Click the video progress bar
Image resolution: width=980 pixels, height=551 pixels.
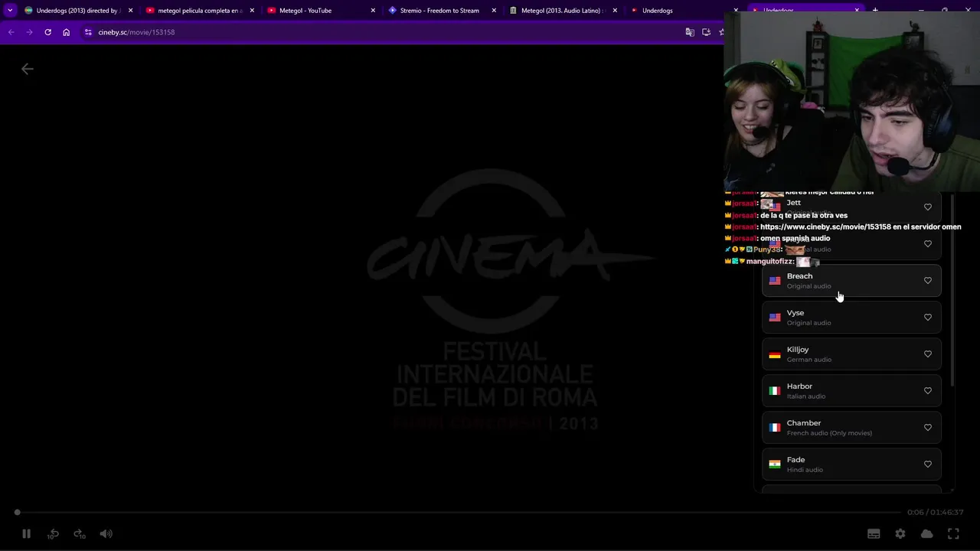(458, 512)
